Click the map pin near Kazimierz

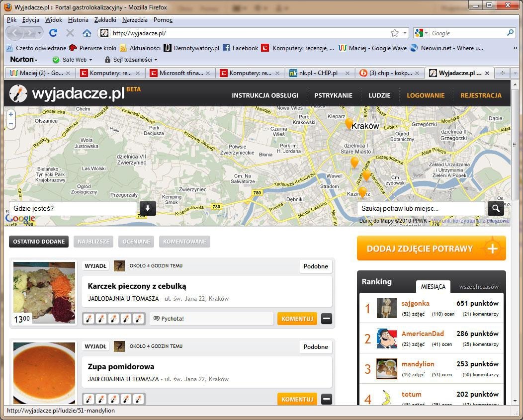tap(362, 192)
